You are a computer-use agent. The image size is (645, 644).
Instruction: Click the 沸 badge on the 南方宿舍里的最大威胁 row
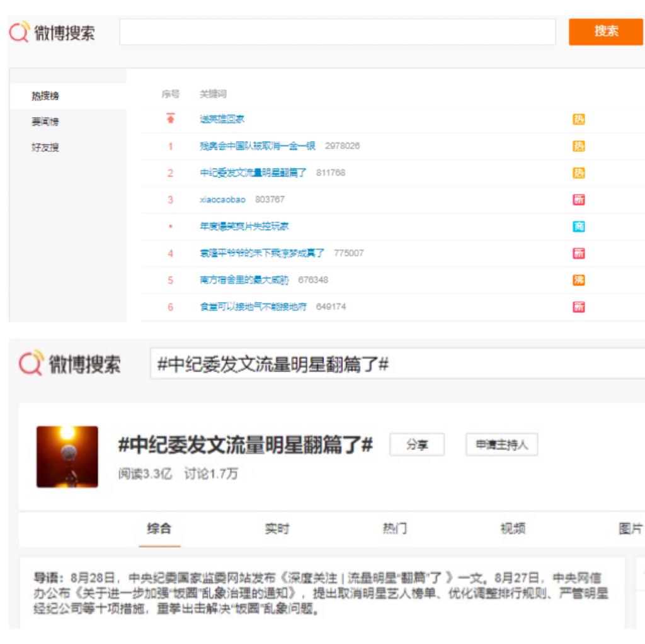(578, 280)
